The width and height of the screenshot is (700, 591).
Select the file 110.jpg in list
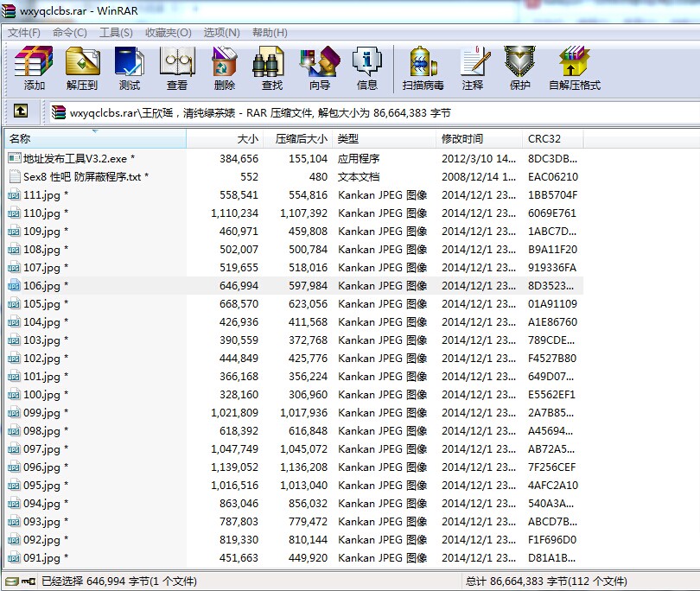point(41,213)
